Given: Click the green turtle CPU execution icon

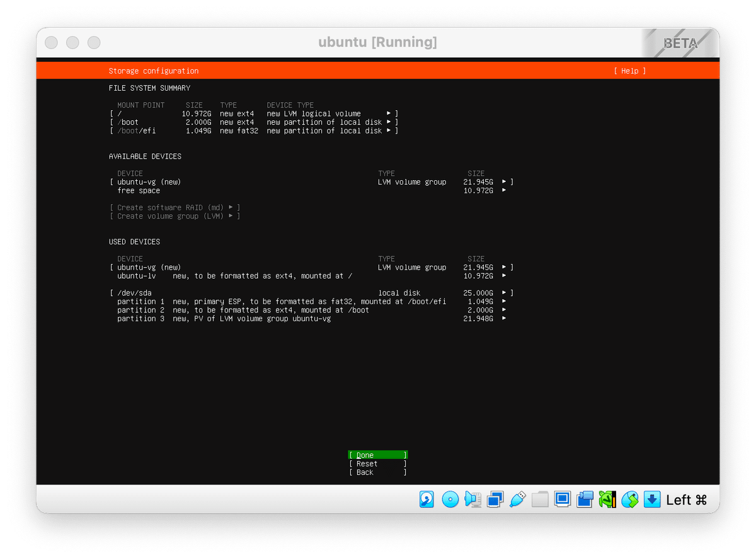Looking at the screenshot, I should coord(607,499).
